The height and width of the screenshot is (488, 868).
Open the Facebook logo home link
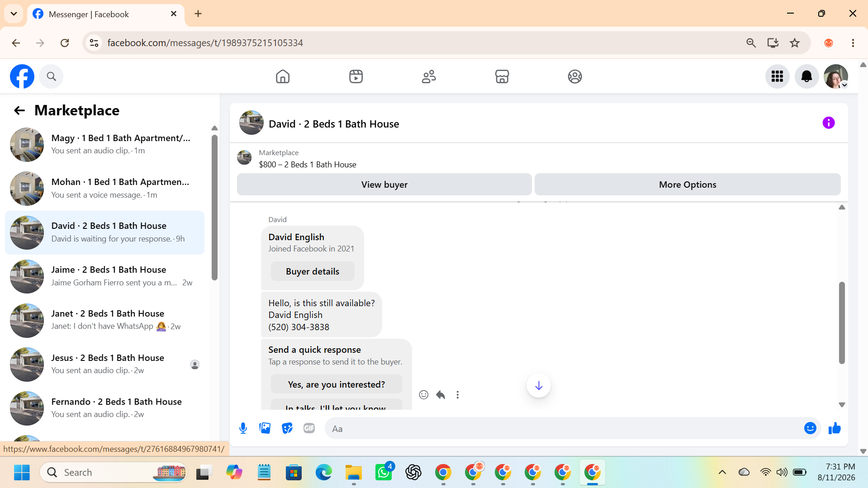[x=22, y=76]
